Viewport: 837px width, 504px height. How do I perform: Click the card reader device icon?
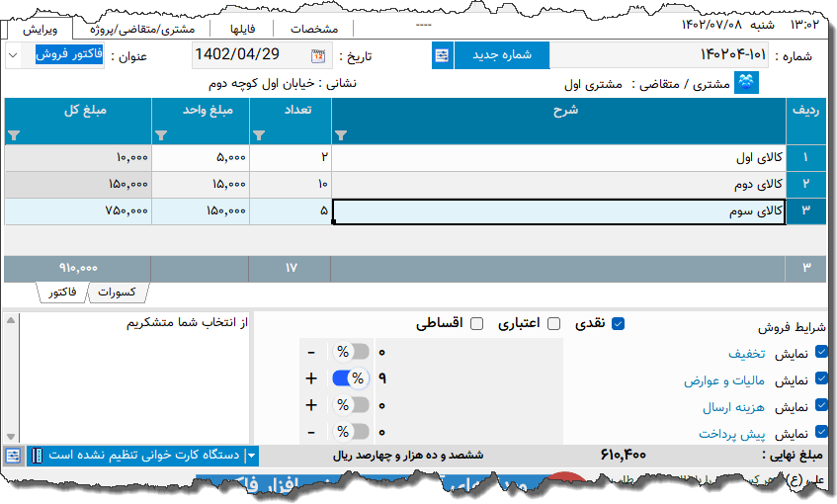37,456
